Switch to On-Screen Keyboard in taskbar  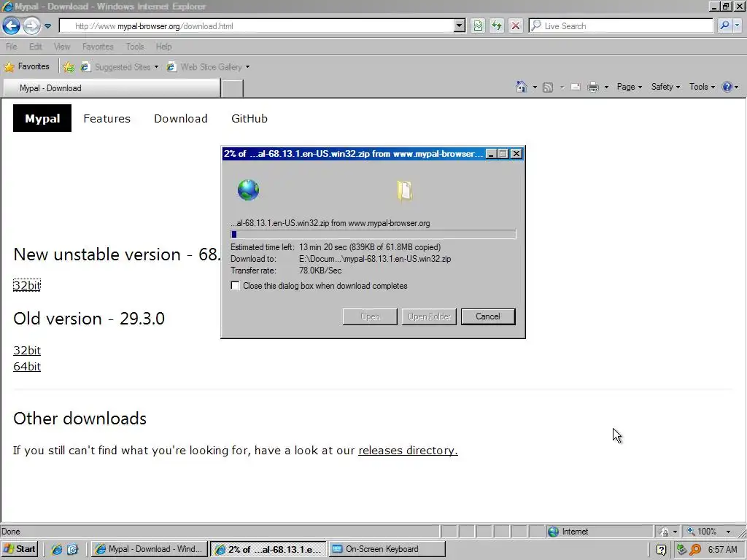click(387, 549)
